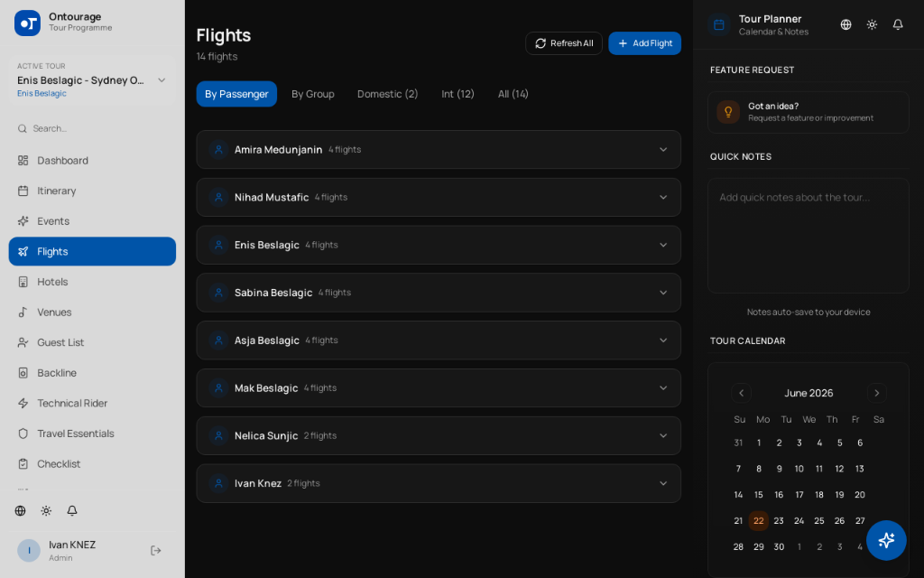Viewport: 924px width, 578px height.
Task: Expand Nelica Sunjic's flights row
Action: [x=663, y=436]
